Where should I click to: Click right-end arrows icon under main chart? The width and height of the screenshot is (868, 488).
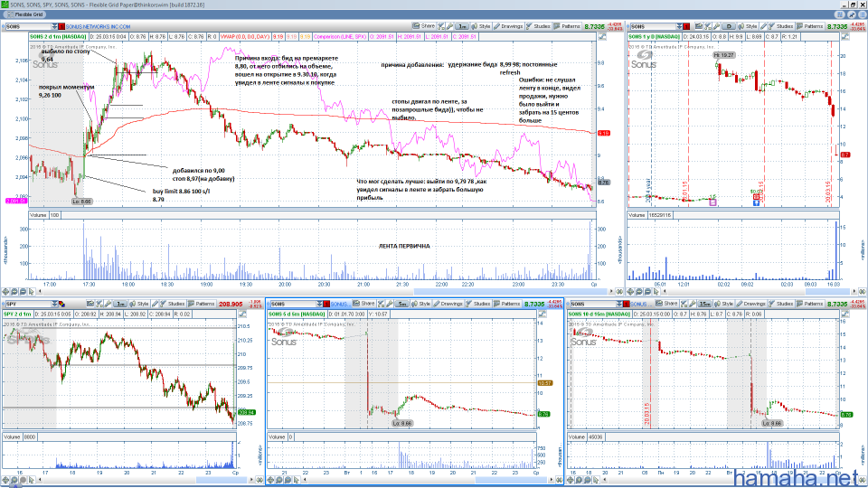(619, 292)
